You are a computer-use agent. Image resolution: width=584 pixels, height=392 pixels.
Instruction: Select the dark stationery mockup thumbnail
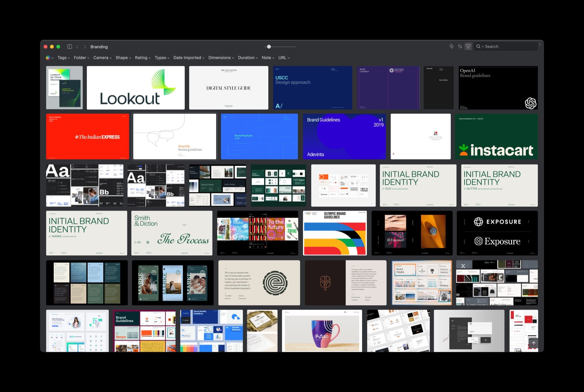click(469, 331)
